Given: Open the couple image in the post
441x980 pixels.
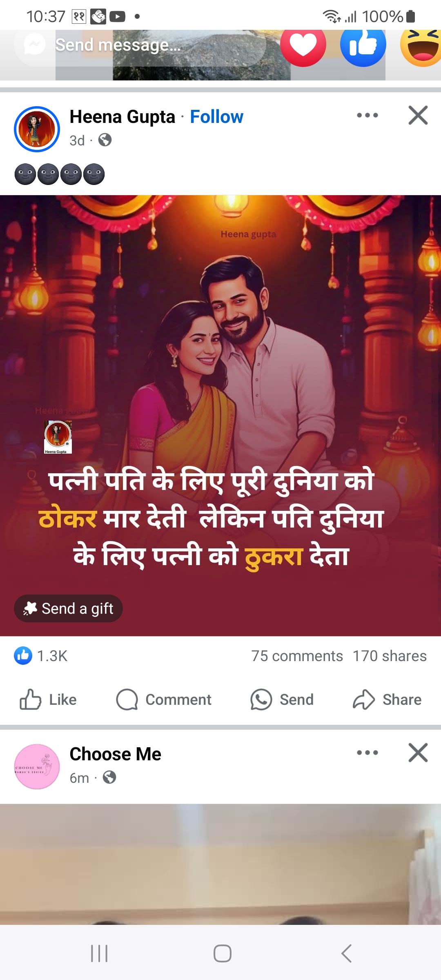Looking at the screenshot, I should click(x=220, y=415).
